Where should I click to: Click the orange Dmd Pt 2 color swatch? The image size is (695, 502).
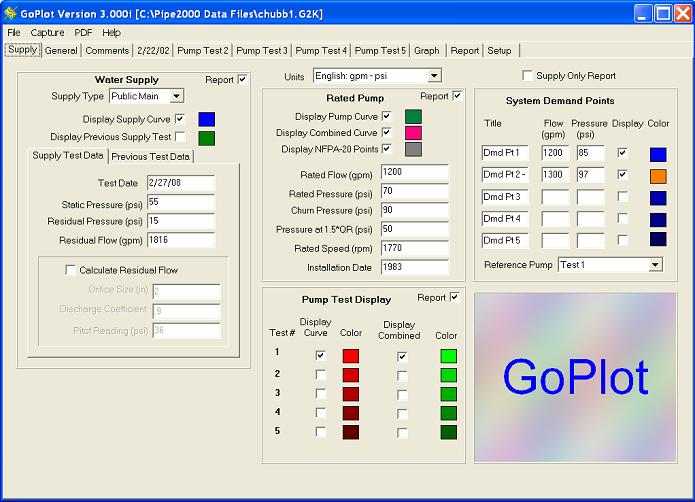[658, 176]
